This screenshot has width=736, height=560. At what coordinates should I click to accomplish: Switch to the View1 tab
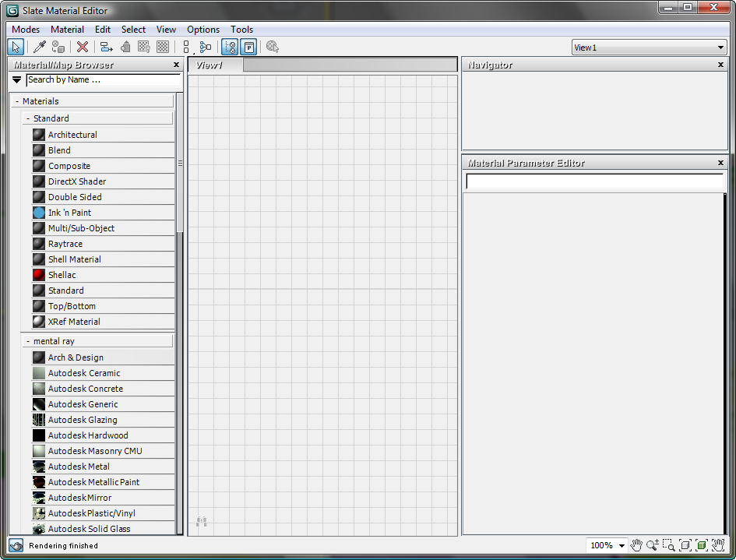(x=216, y=65)
